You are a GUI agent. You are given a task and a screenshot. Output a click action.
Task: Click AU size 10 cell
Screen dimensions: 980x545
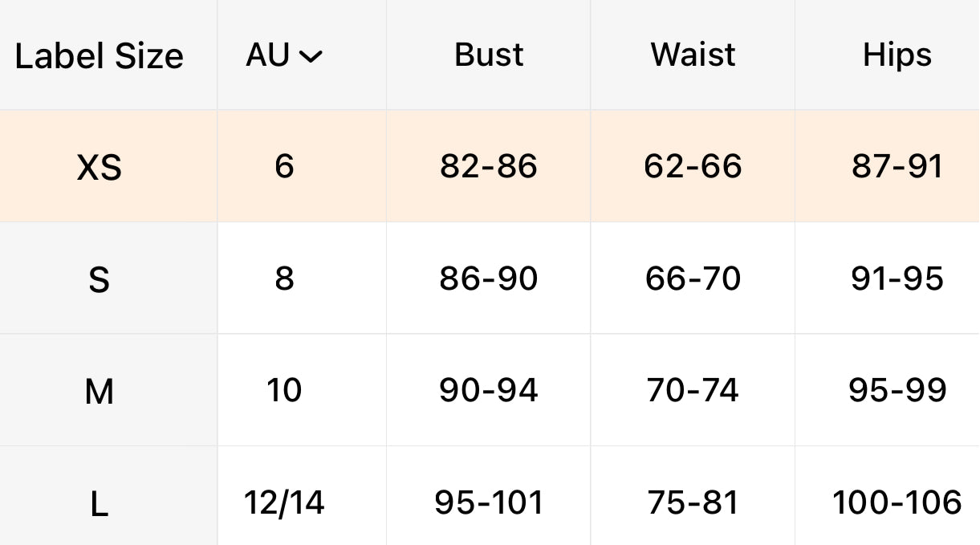tap(284, 390)
